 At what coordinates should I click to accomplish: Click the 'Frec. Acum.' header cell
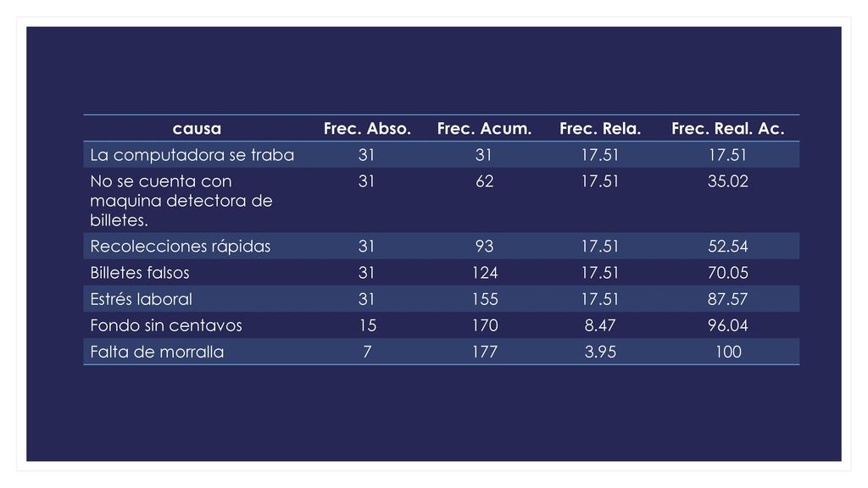click(x=484, y=129)
